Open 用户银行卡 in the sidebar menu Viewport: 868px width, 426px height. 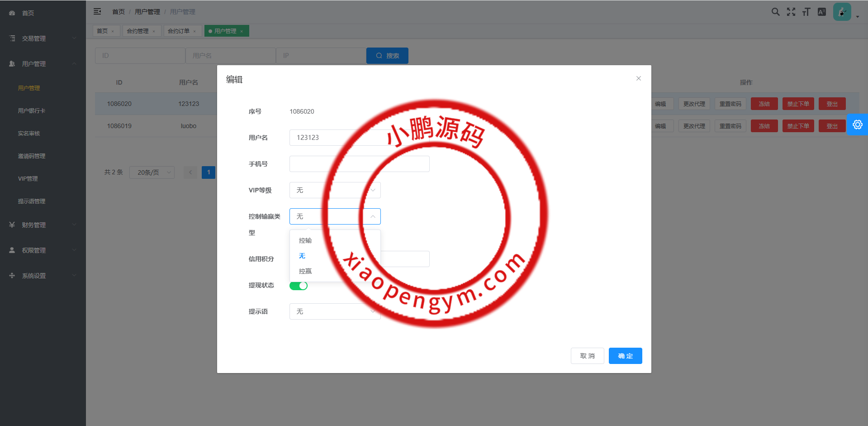[31, 110]
